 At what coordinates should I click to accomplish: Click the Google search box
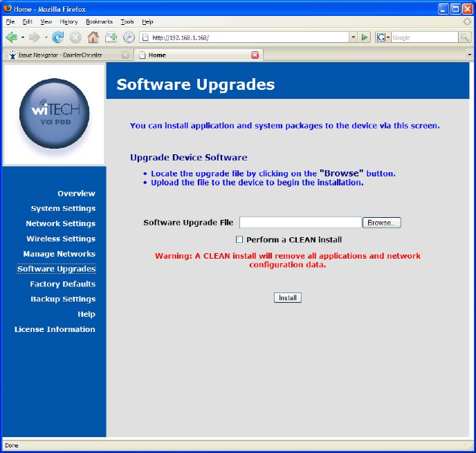(424, 37)
